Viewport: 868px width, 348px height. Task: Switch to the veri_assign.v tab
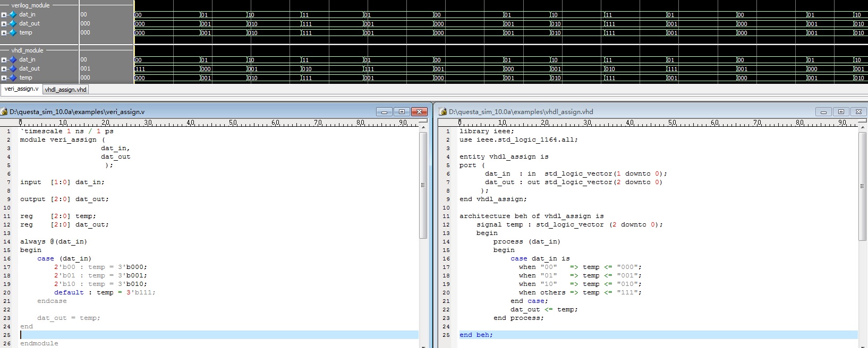pos(21,89)
